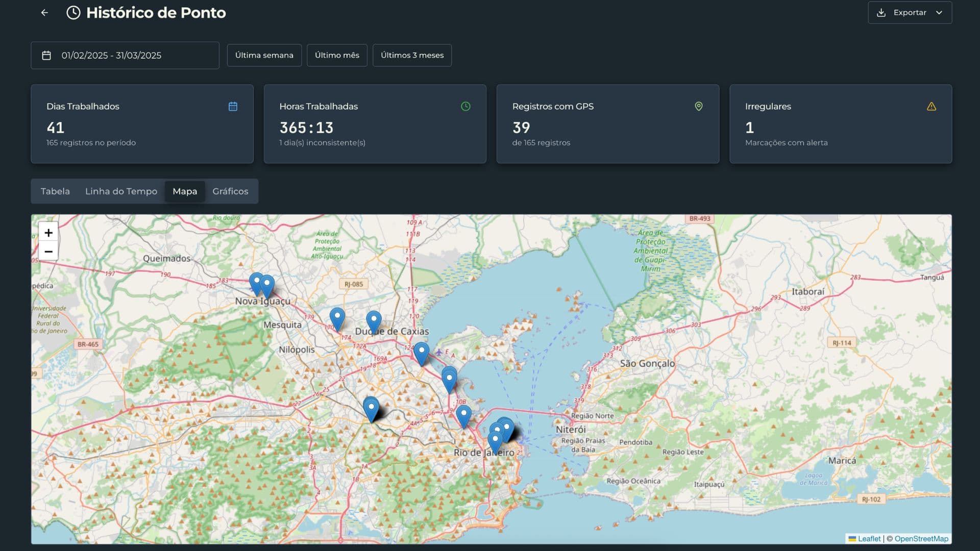980x551 pixels.
Task: Click location pin icon in Registros com GPS card
Action: tap(699, 107)
